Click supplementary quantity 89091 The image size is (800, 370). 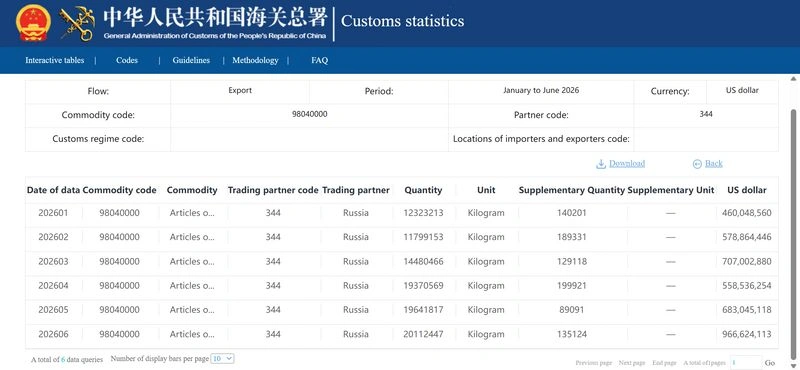(571, 310)
